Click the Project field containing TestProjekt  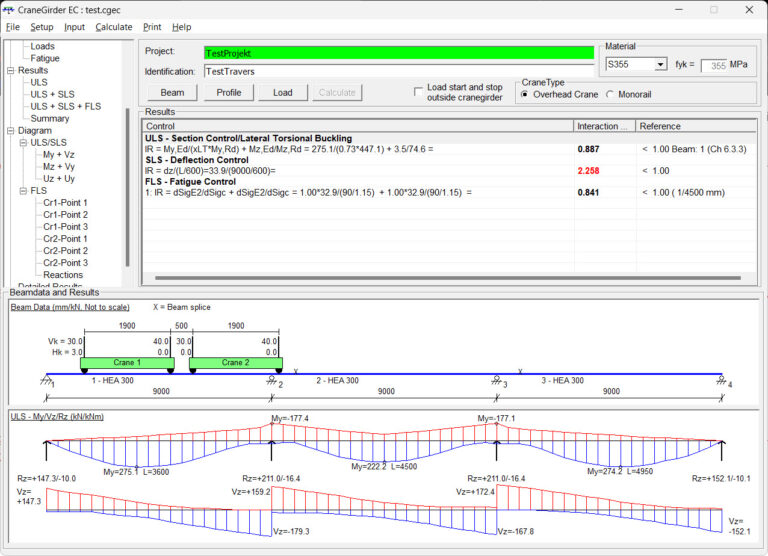pos(399,53)
